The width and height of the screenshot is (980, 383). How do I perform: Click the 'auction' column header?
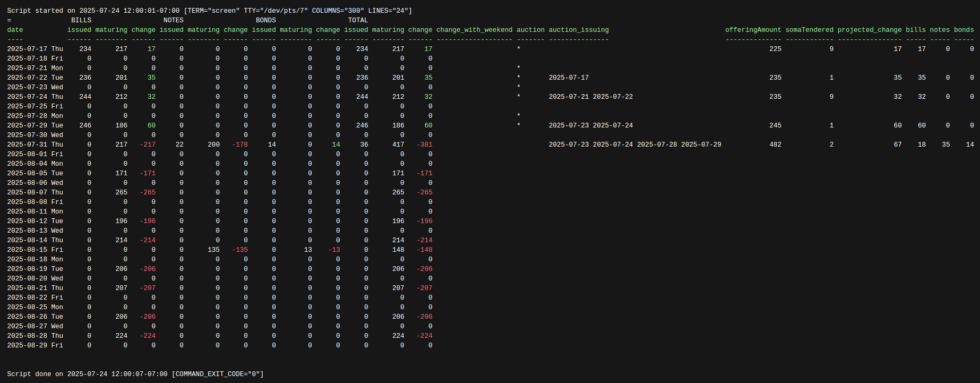[531, 30]
